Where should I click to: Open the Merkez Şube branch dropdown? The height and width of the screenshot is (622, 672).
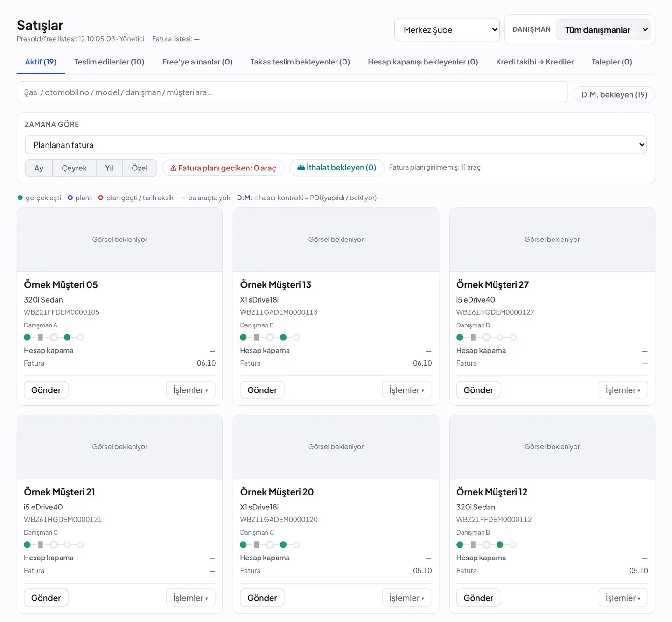pyautogui.click(x=447, y=30)
